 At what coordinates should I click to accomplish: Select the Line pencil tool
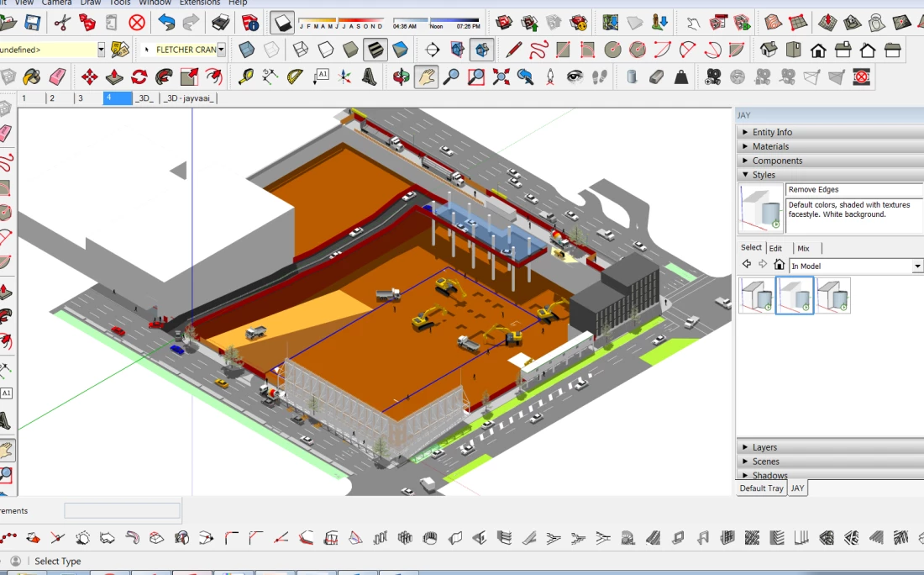coord(513,50)
